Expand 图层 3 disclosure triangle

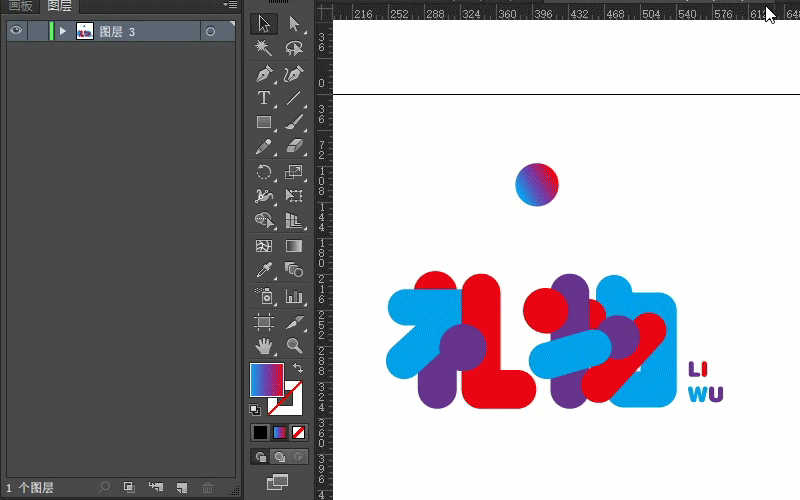(x=63, y=32)
